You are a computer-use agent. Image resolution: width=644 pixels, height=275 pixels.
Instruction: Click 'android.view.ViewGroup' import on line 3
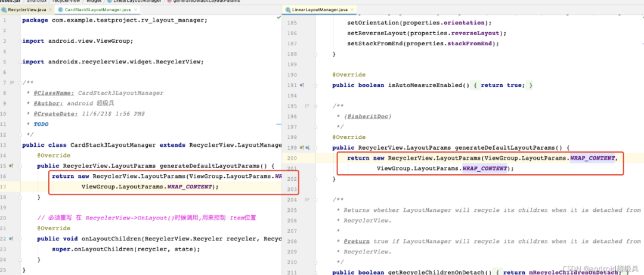[89, 41]
